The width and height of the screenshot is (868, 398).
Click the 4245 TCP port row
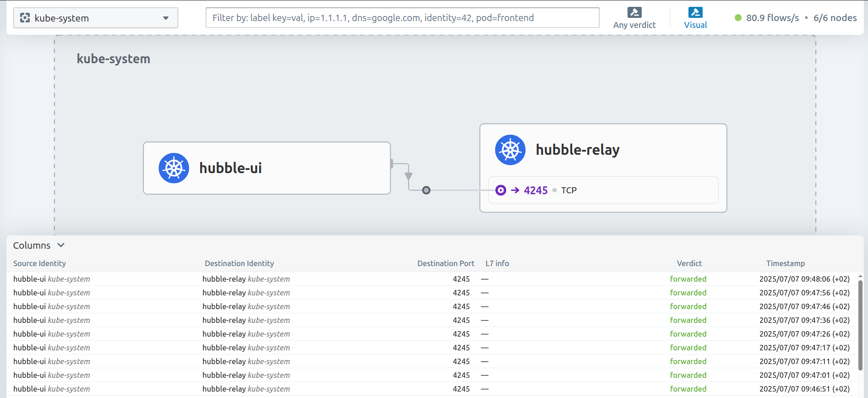(603, 190)
